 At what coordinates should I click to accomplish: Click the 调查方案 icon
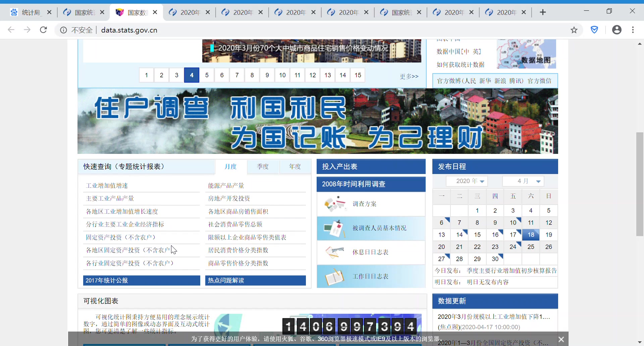[x=335, y=204]
